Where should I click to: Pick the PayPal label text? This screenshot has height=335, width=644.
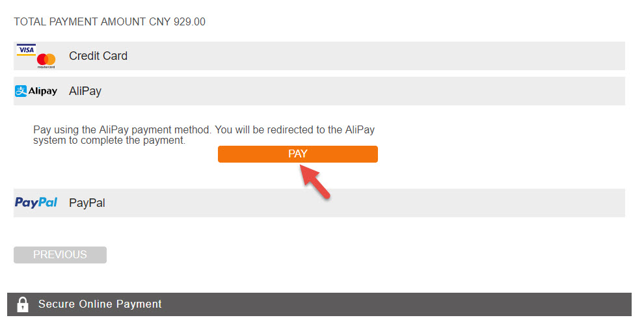point(87,203)
